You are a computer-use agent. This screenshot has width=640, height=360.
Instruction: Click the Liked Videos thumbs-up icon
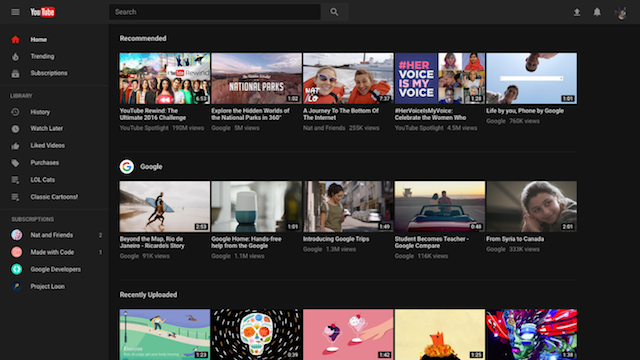[x=15, y=146]
